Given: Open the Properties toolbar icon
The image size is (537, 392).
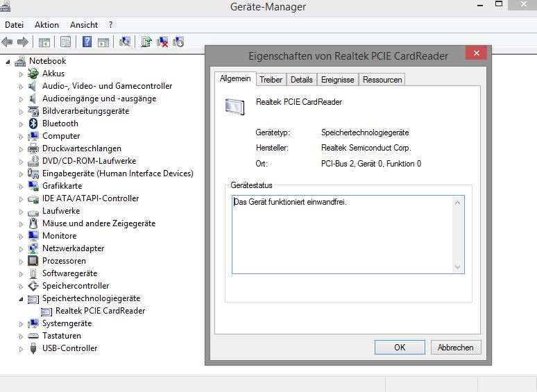Looking at the screenshot, I should click(x=65, y=42).
